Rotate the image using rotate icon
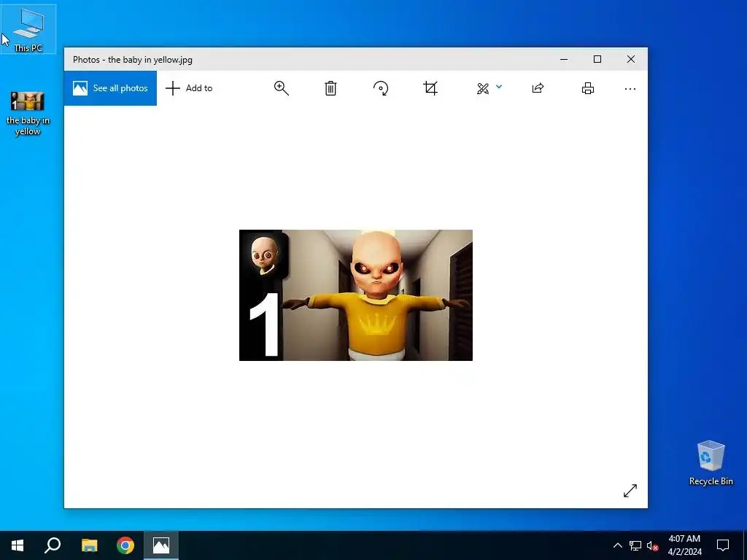This screenshot has width=747, height=560. pyautogui.click(x=381, y=88)
